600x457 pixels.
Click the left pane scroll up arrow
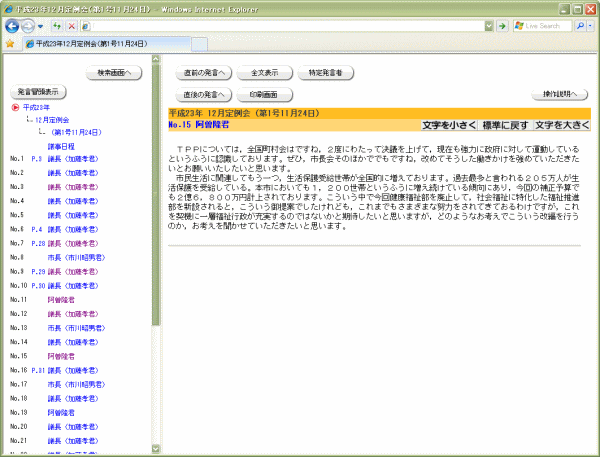click(x=156, y=59)
